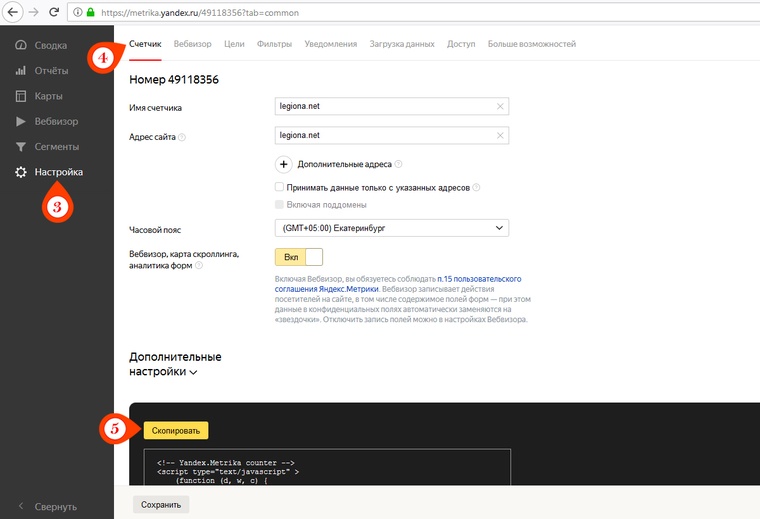This screenshot has width=760, height=519.
Task: Click Вебвизор play icon in sidebar
Action: point(20,122)
